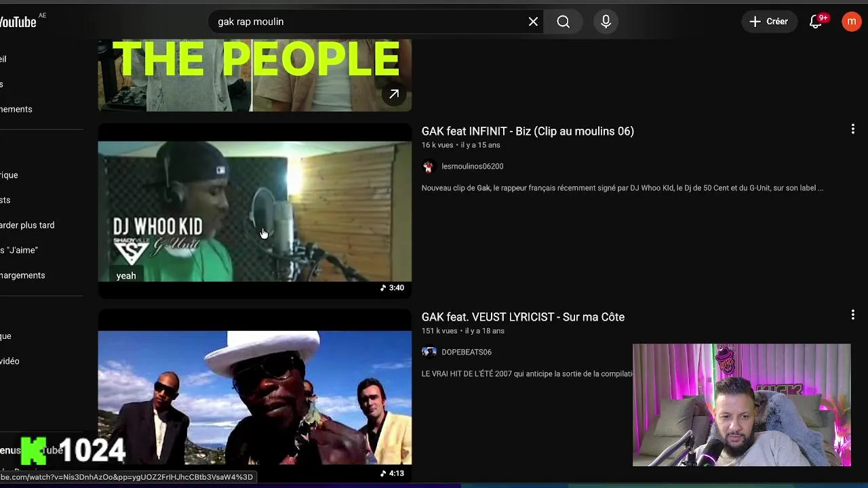Visit the lesmoulinos06200 channel name
The width and height of the screenshot is (868, 488).
pos(472,166)
